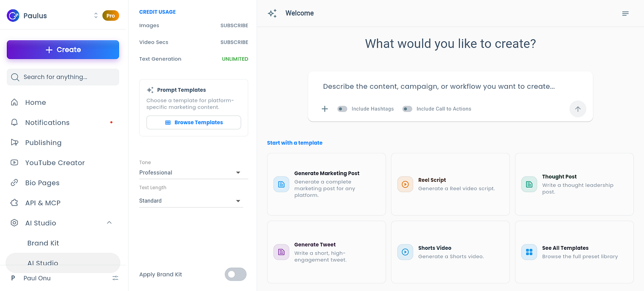This screenshot has height=291, width=644.
Task: Click the Create button
Action: coord(63,49)
